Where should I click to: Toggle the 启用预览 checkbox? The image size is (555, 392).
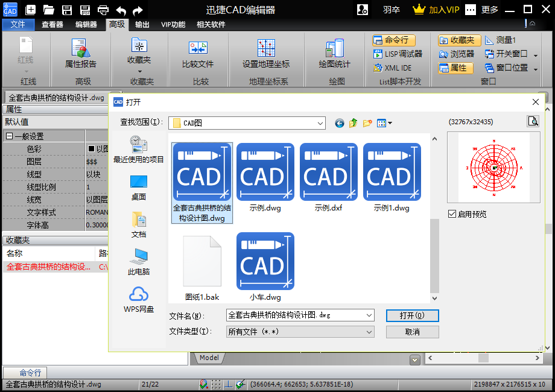[452, 213]
